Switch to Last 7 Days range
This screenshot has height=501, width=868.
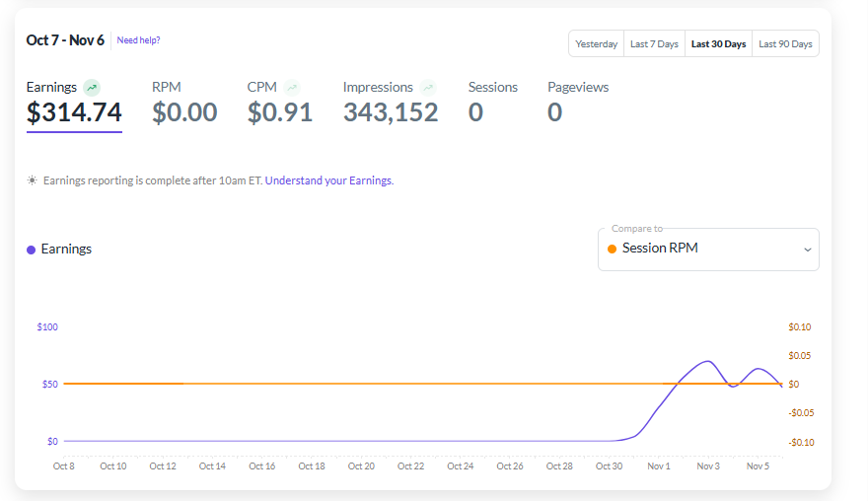[x=654, y=44]
